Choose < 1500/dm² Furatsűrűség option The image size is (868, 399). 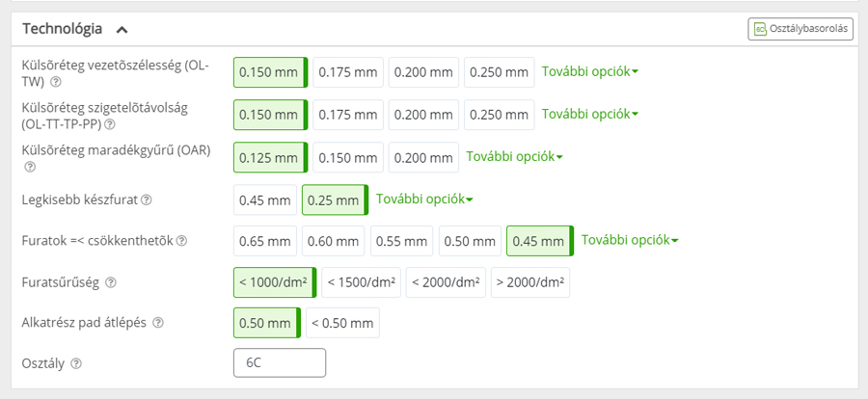tap(361, 282)
